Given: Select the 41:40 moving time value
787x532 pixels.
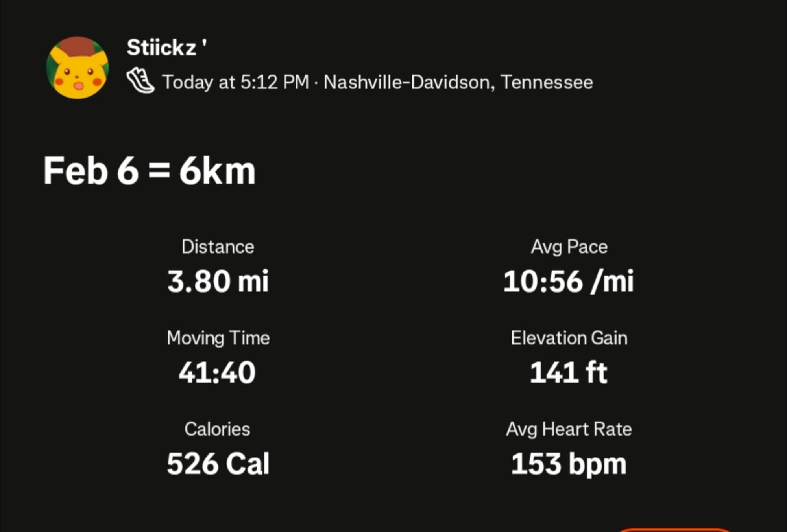Looking at the screenshot, I should (x=217, y=372).
